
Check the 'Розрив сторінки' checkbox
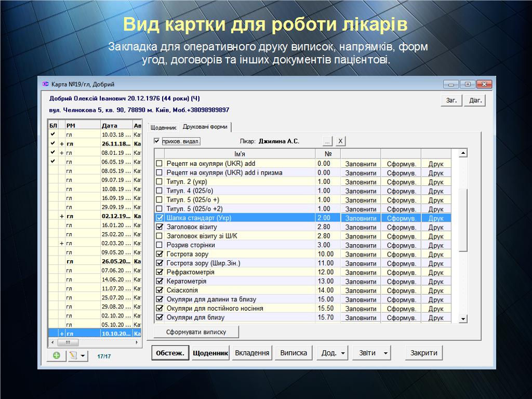[159, 245]
